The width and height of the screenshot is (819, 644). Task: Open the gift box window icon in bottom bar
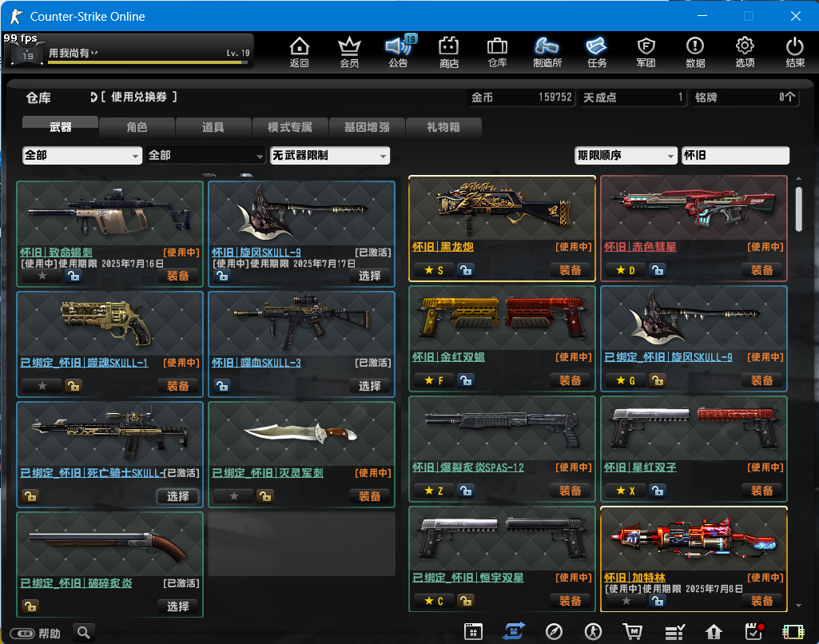(x=473, y=631)
